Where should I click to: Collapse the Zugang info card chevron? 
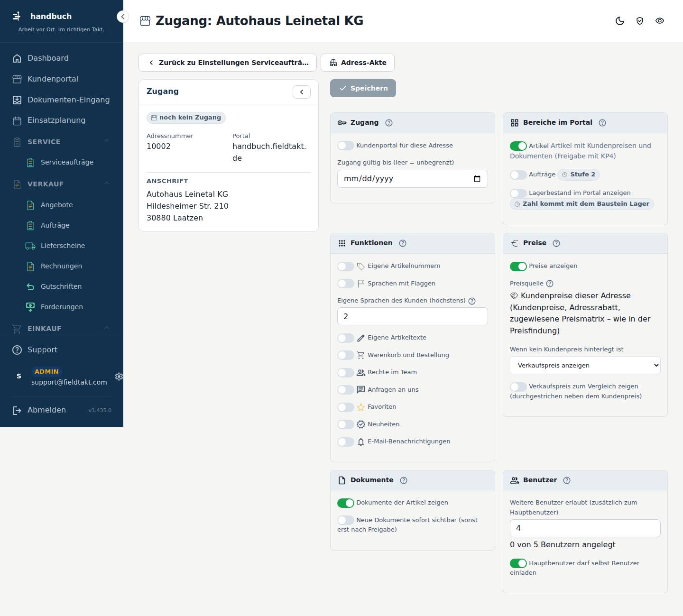(x=302, y=92)
